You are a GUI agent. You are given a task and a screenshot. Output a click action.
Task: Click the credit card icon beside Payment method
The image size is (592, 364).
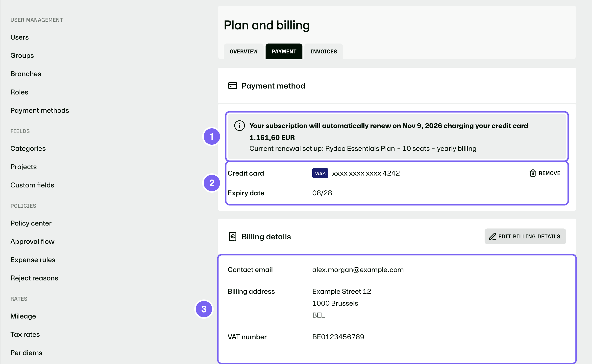coord(232,86)
